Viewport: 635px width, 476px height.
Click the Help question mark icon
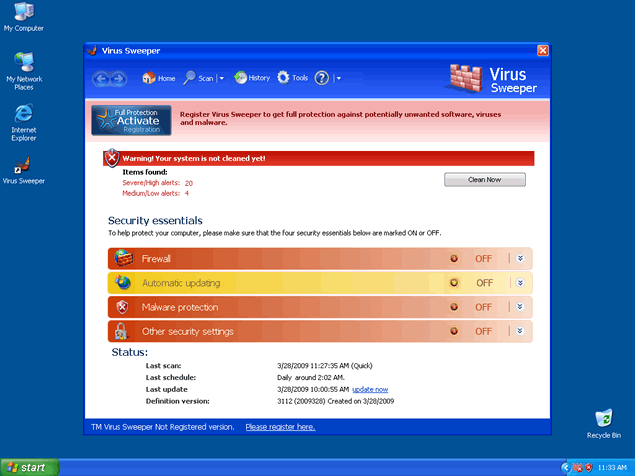coord(322,78)
